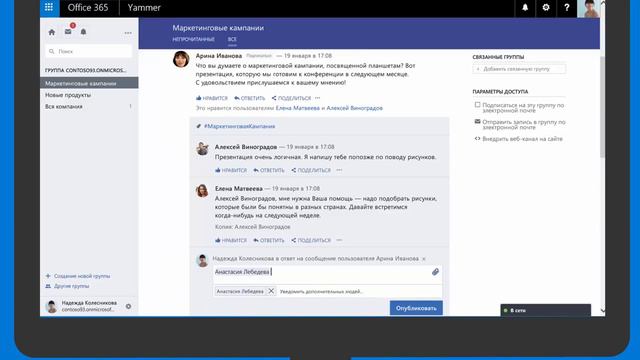Click the scrollbar down arrow
Viewport: 640px width, 360px height.
coord(602,311)
